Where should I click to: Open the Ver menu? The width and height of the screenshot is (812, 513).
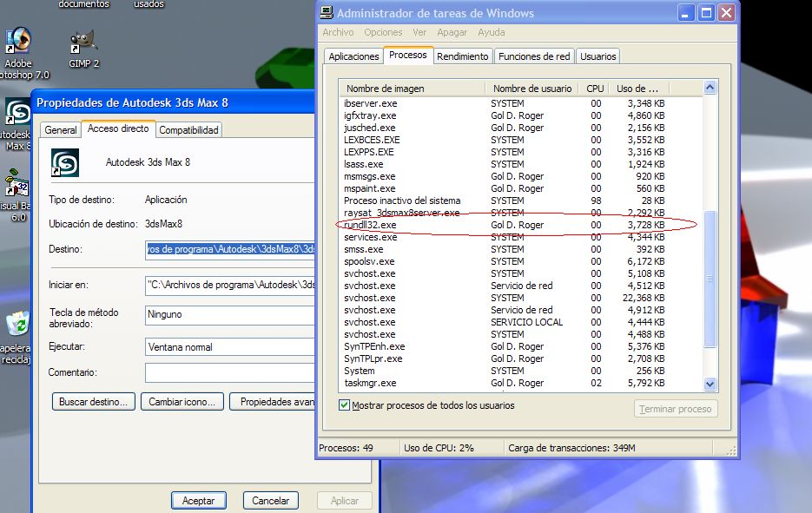tap(419, 32)
